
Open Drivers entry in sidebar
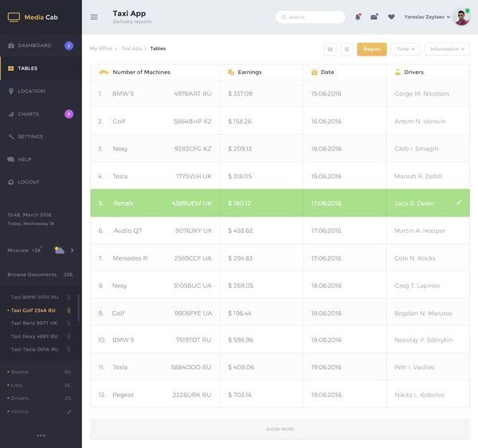tap(40, 399)
